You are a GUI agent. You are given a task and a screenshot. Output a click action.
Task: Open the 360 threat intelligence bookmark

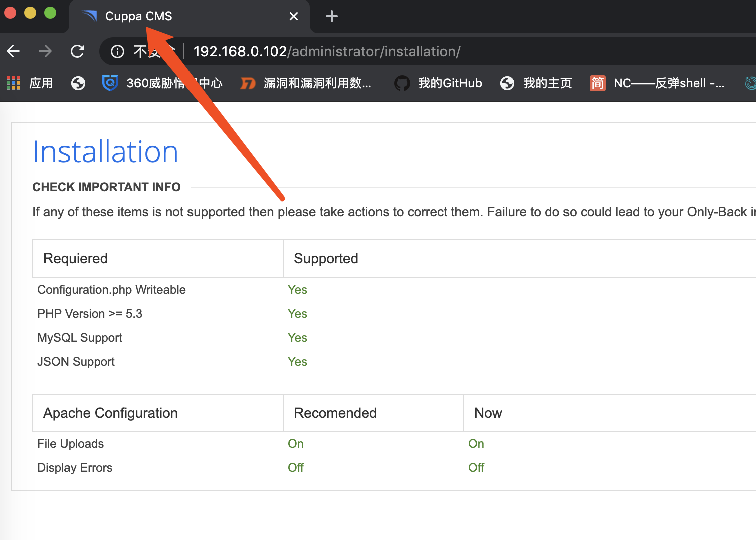pyautogui.click(x=162, y=83)
